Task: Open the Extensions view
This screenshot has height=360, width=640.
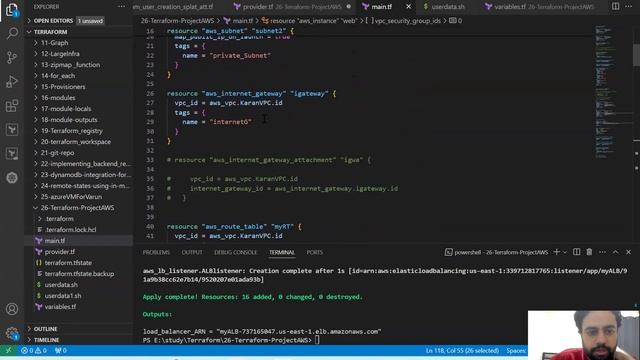Action: (x=12, y=106)
